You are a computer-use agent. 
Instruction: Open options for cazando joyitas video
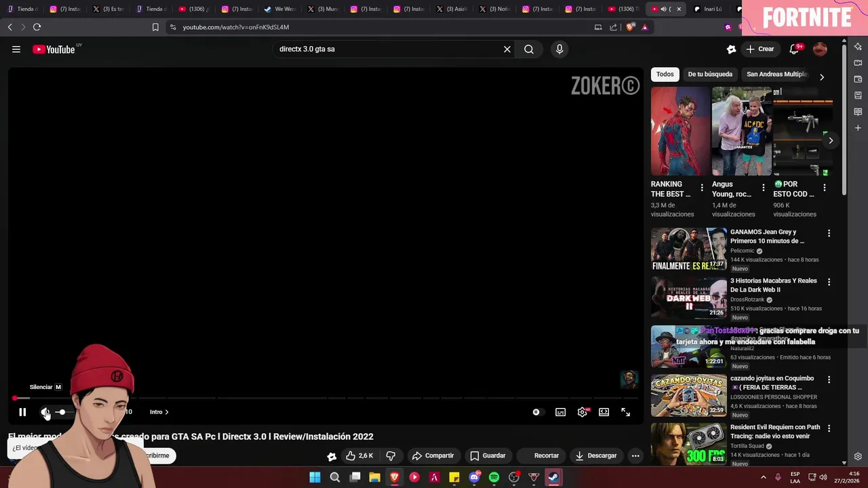tap(829, 380)
